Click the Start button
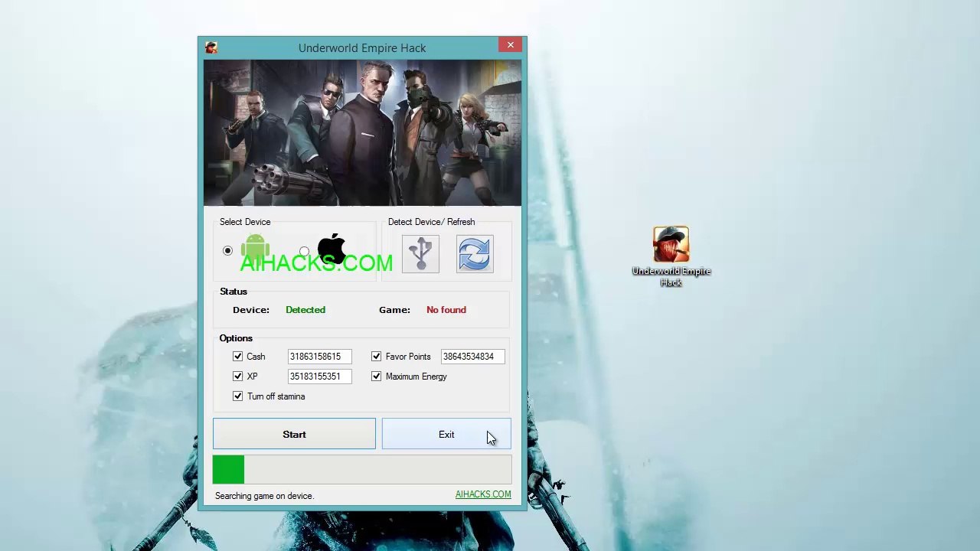Image resolution: width=980 pixels, height=551 pixels. [294, 434]
